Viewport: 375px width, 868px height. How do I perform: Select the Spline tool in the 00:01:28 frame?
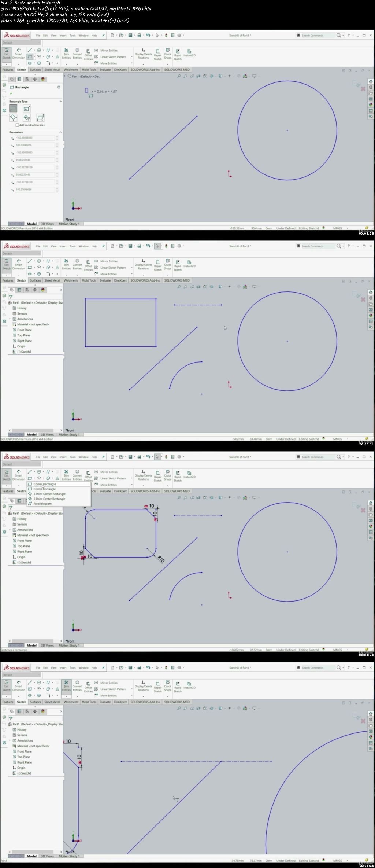[48, 50]
